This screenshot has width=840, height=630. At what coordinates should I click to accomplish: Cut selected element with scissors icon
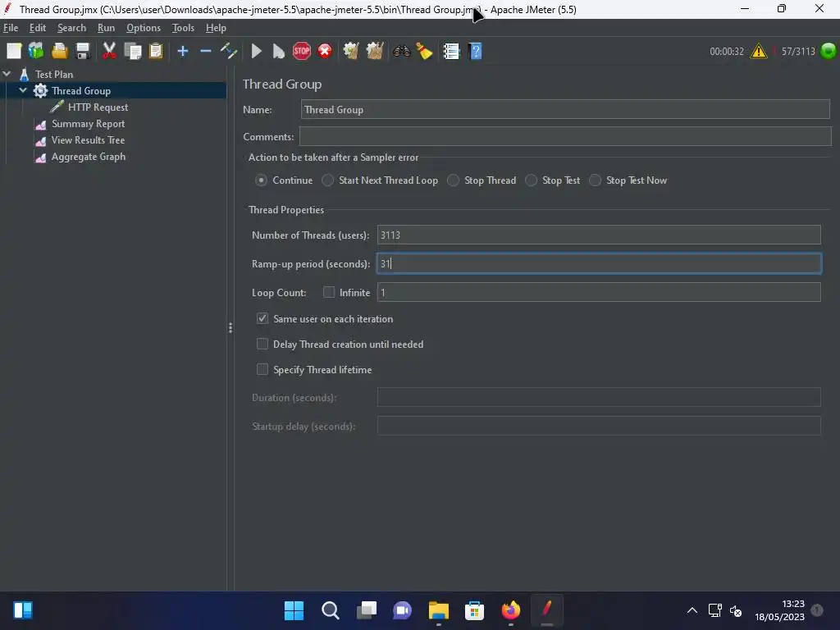click(x=109, y=51)
